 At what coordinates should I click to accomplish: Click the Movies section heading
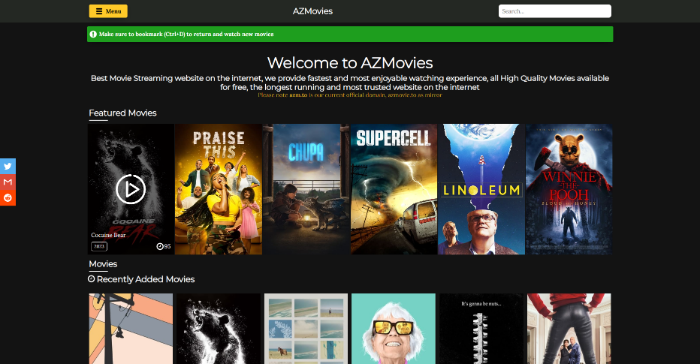tap(103, 264)
